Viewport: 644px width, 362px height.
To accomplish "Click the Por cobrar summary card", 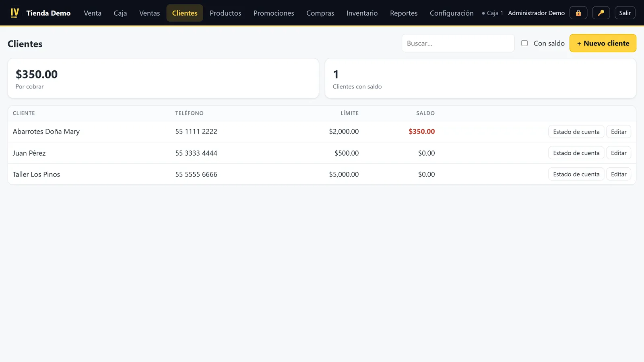I will 163,78.
